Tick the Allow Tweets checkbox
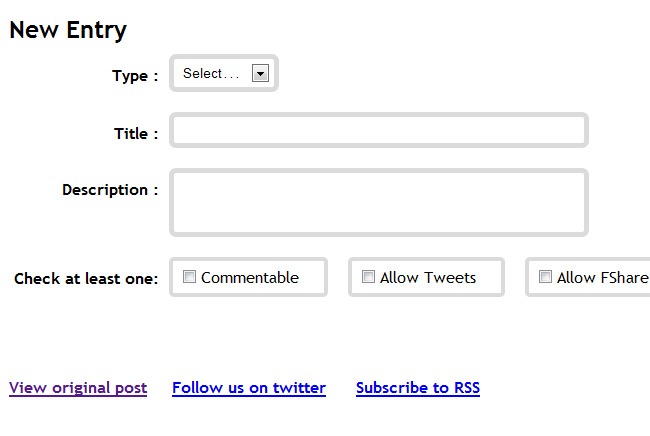Viewport: 650px width, 436px height. point(368,277)
